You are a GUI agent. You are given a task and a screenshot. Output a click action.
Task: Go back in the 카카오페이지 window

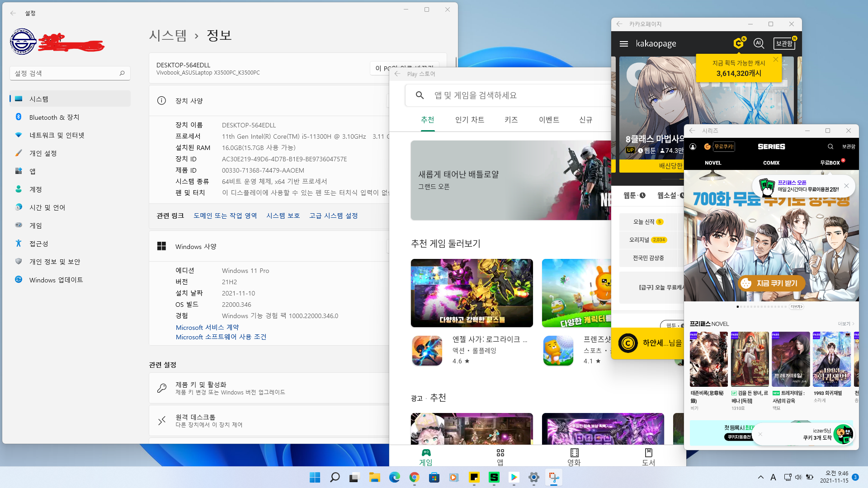[x=619, y=24]
